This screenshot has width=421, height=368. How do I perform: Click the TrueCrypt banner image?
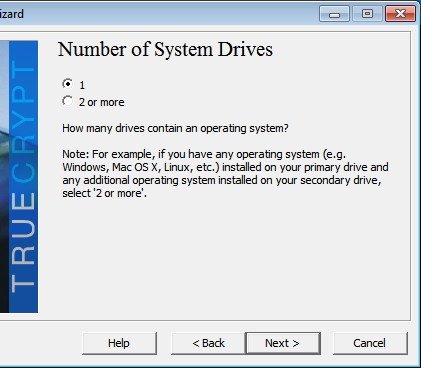19,177
